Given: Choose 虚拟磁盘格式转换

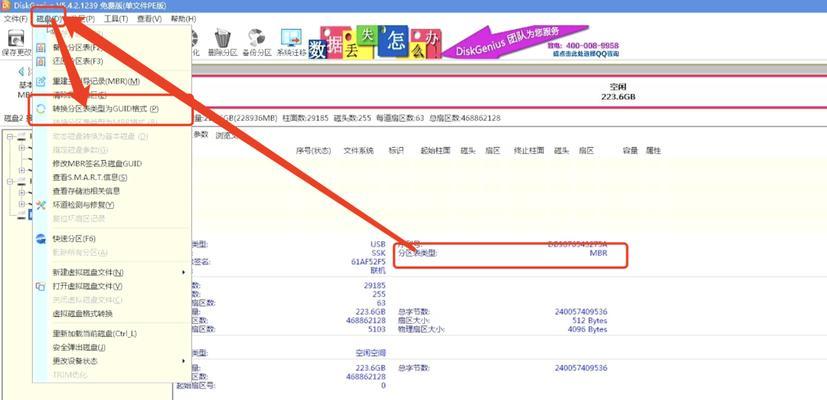Looking at the screenshot, I should pos(82,313).
